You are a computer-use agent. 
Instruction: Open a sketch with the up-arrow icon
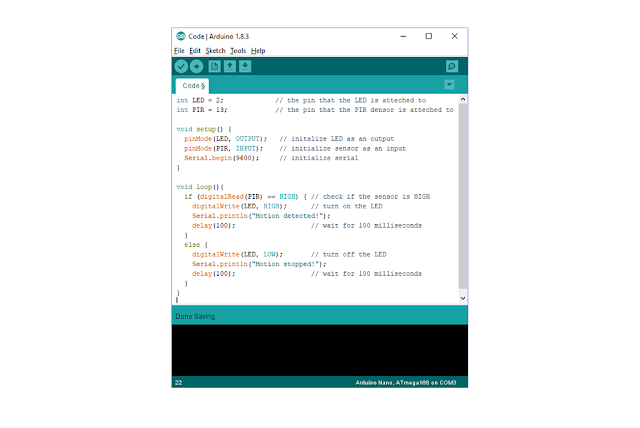tap(230, 66)
